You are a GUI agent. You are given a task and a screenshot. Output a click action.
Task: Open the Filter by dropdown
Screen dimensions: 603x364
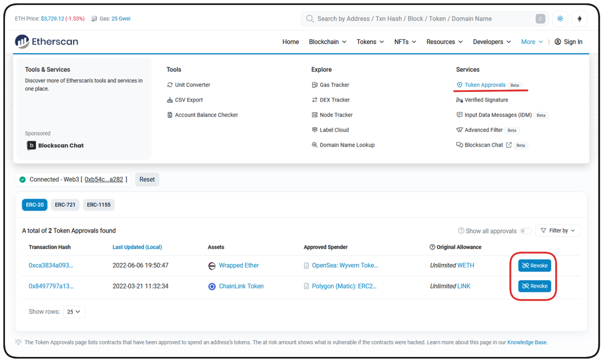click(557, 230)
